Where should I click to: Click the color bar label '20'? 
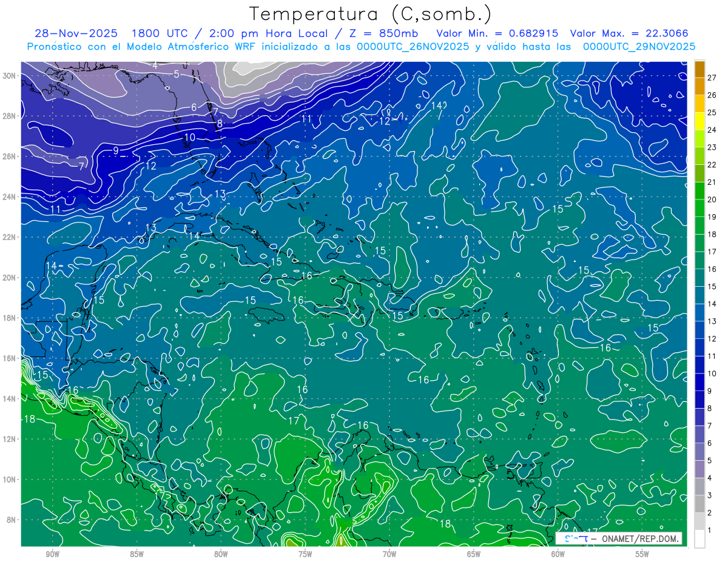tap(712, 199)
